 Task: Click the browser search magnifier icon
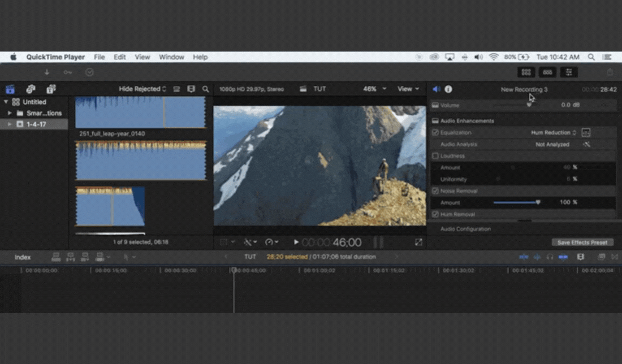click(x=206, y=89)
